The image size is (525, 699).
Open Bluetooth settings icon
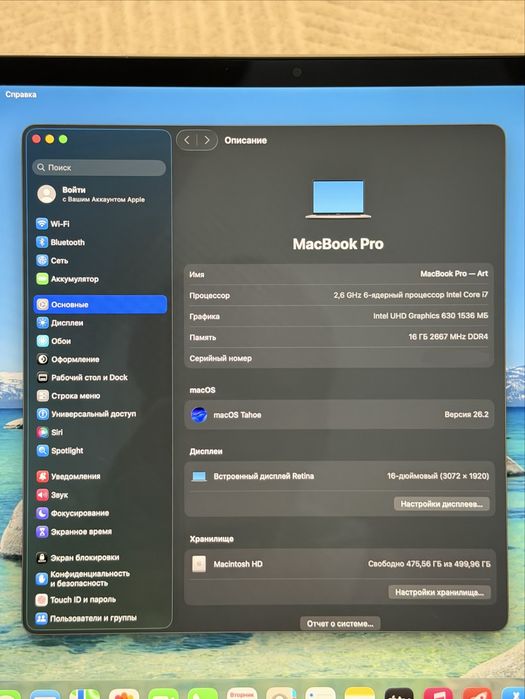(x=42, y=242)
